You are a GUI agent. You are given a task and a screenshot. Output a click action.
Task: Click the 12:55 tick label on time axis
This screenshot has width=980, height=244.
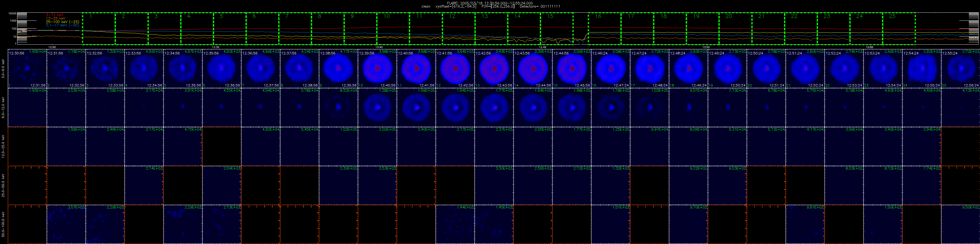[870, 47]
